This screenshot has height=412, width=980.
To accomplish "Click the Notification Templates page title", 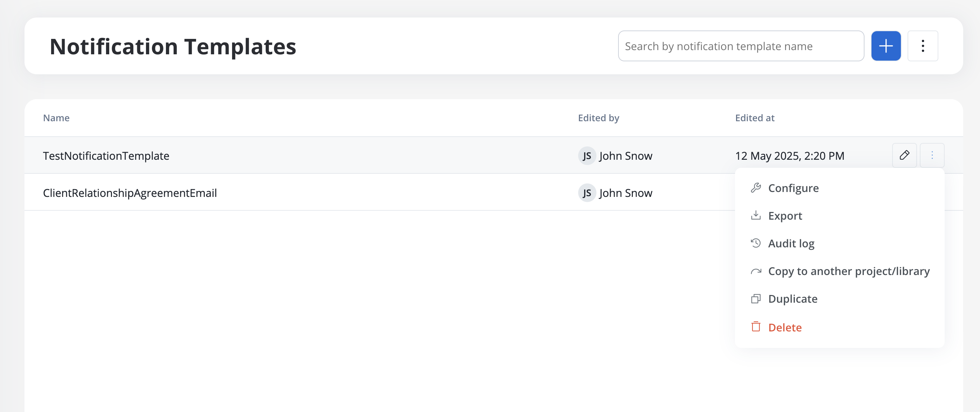I will (173, 47).
